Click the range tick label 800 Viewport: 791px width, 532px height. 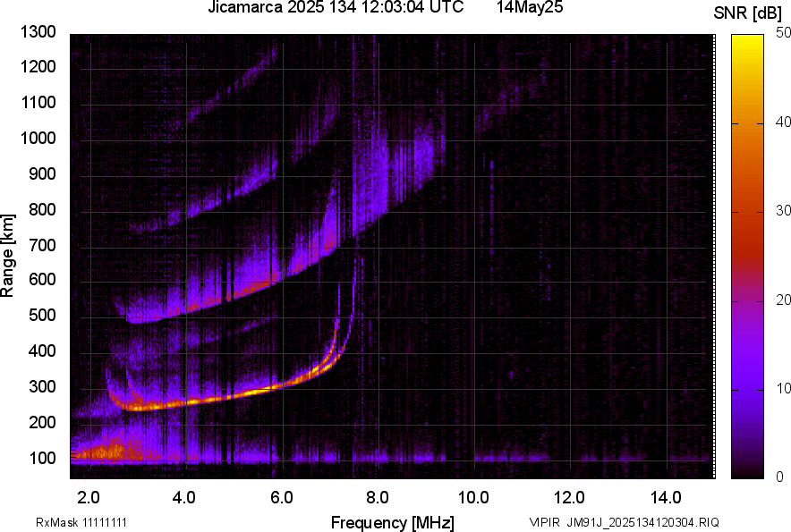coord(42,209)
